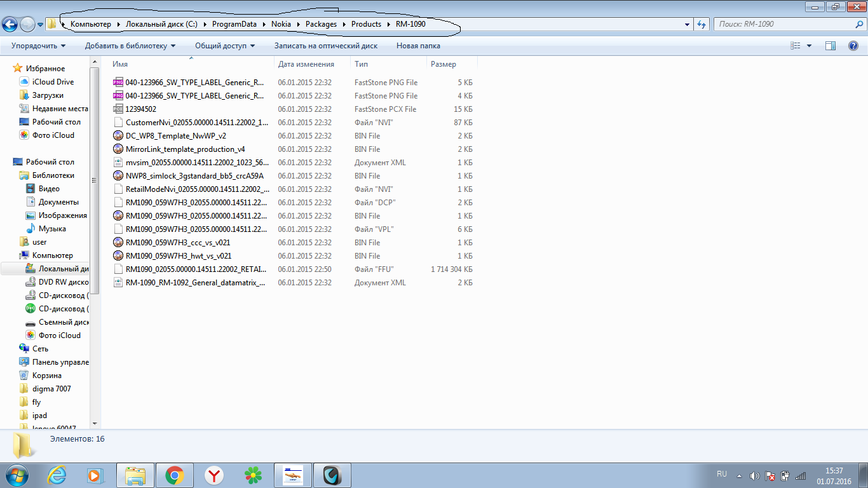Screen dimensions: 868x488
Task: Click the Windows Start button
Action: coord(17,475)
